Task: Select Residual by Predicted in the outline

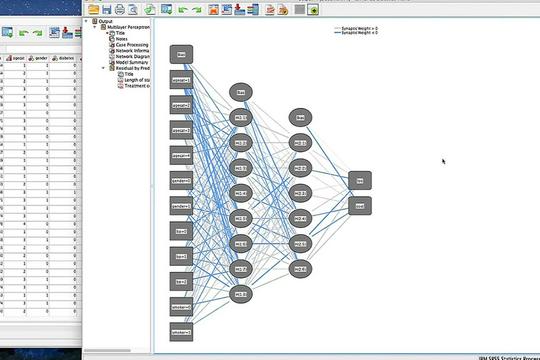Action: (133, 68)
